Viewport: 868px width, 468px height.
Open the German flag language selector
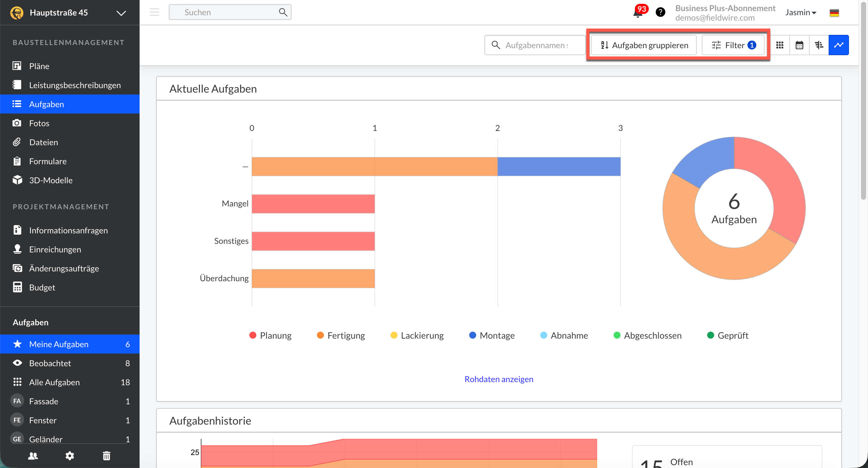(x=834, y=13)
